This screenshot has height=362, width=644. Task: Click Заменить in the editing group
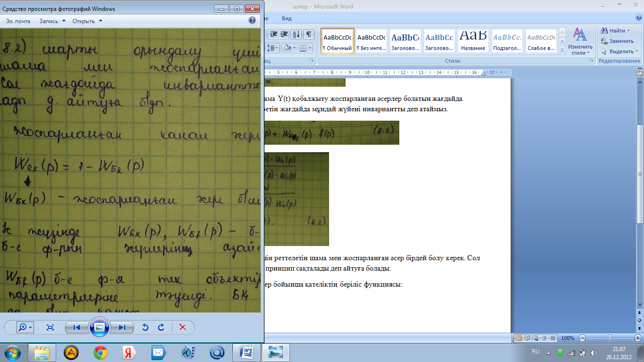(x=617, y=41)
